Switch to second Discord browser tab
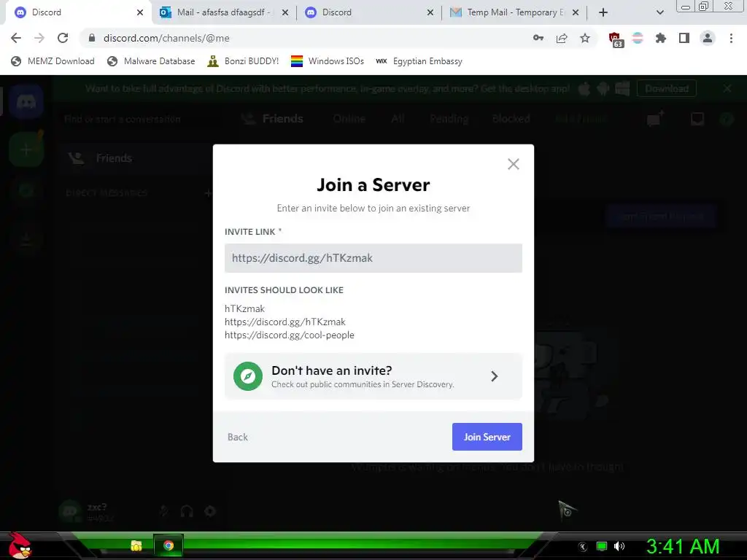This screenshot has height=560, width=747. (369, 12)
